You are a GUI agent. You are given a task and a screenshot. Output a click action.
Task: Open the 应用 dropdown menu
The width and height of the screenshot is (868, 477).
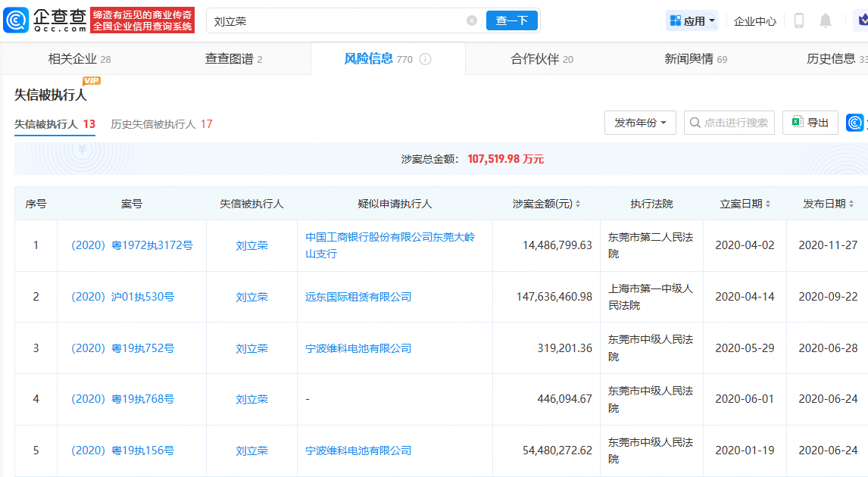(x=693, y=20)
